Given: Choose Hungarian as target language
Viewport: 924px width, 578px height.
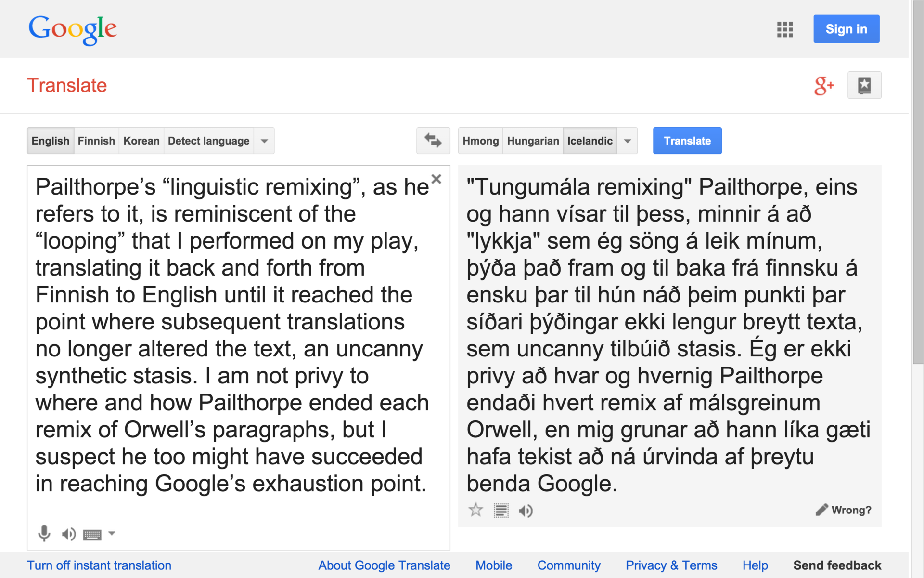Looking at the screenshot, I should [533, 141].
